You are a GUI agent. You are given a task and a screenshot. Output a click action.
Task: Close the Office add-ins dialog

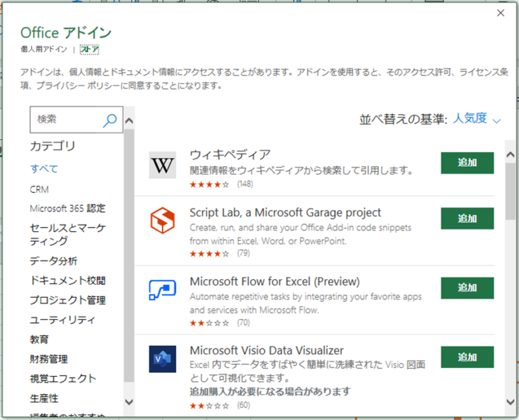[x=501, y=13]
